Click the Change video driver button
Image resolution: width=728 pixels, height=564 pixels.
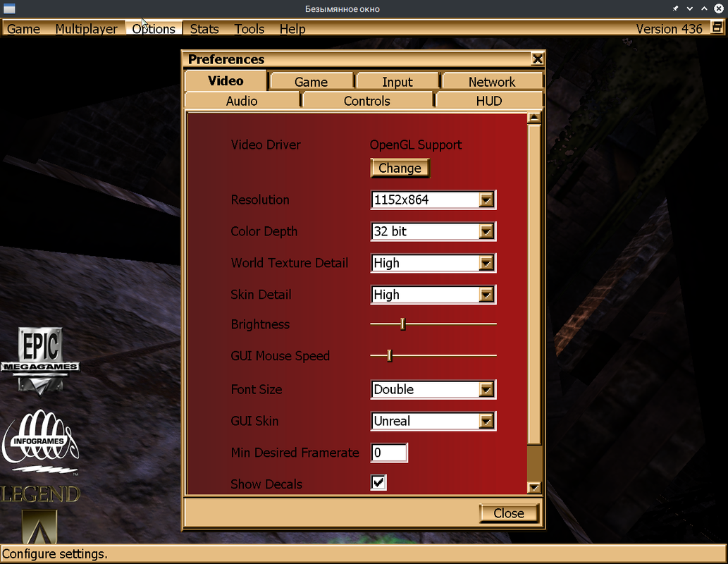click(400, 168)
